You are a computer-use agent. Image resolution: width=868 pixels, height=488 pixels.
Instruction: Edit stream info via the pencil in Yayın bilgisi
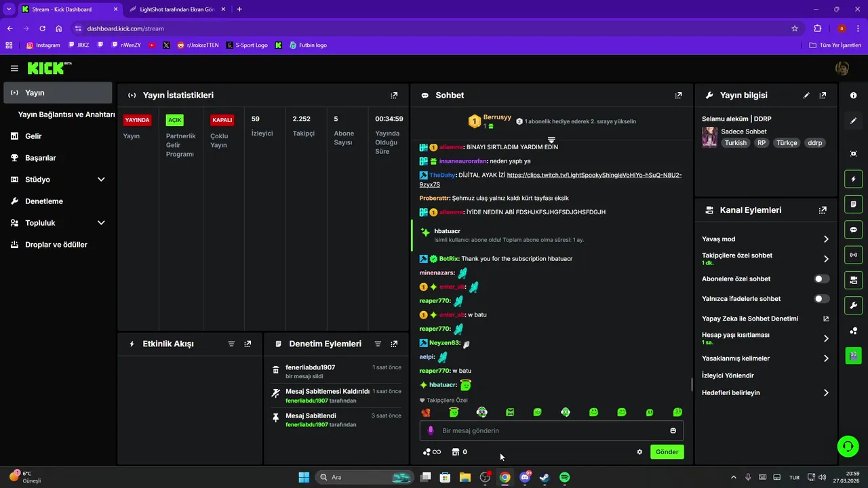(x=806, y=96)
